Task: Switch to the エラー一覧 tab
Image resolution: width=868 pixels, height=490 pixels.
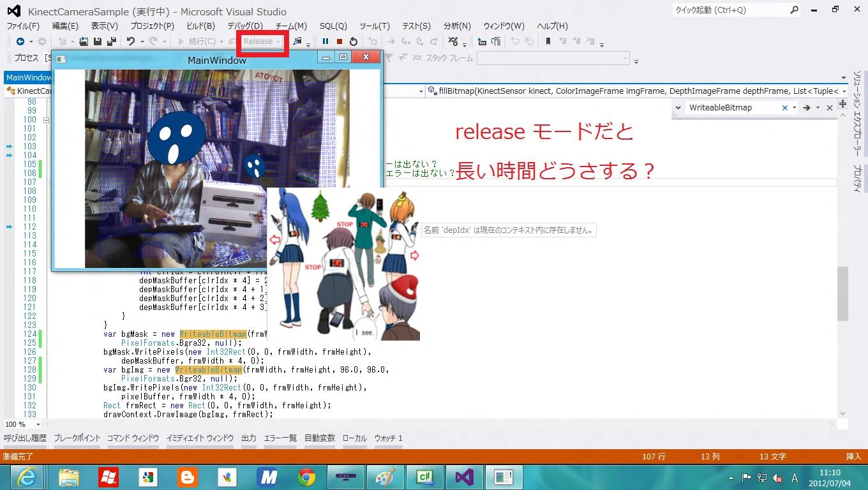Action: tap(280, 438)
